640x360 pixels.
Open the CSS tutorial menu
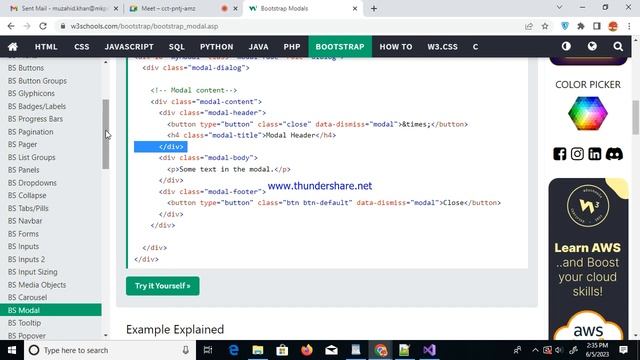point(82,47)
